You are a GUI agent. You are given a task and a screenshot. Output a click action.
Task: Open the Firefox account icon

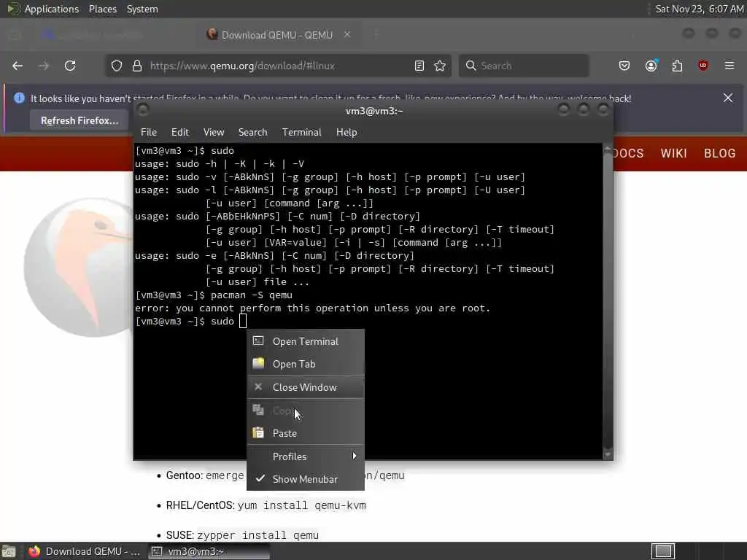click(651, 66)
